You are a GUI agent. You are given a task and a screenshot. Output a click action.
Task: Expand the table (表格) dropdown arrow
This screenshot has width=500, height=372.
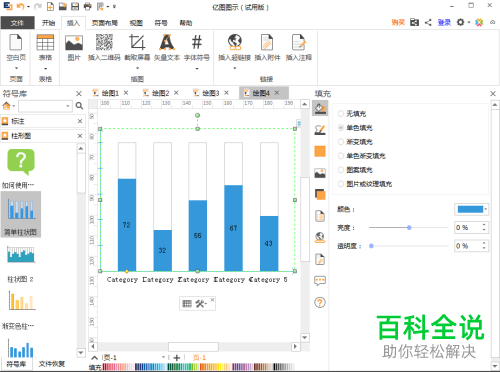point(45,69)
